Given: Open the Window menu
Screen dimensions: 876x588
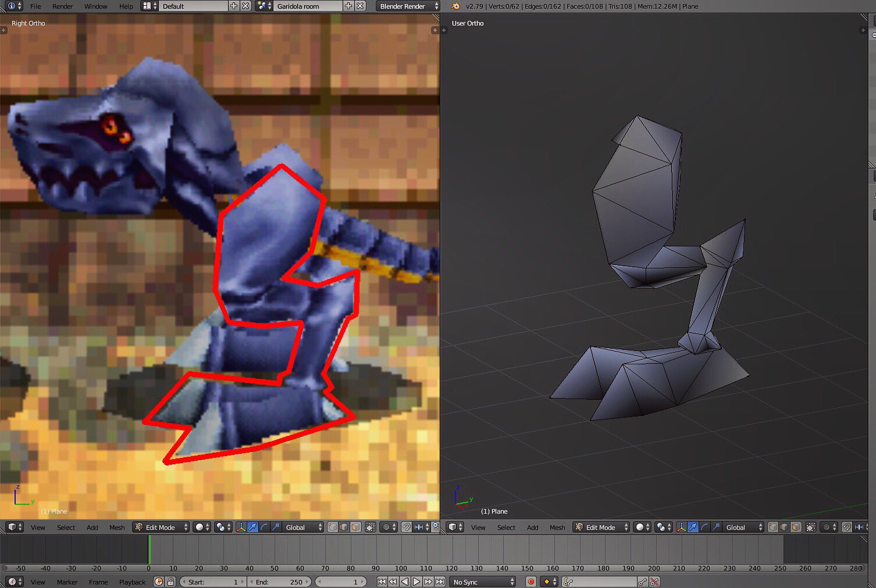Looking at the screenshot, I should (x=96, y=6).
